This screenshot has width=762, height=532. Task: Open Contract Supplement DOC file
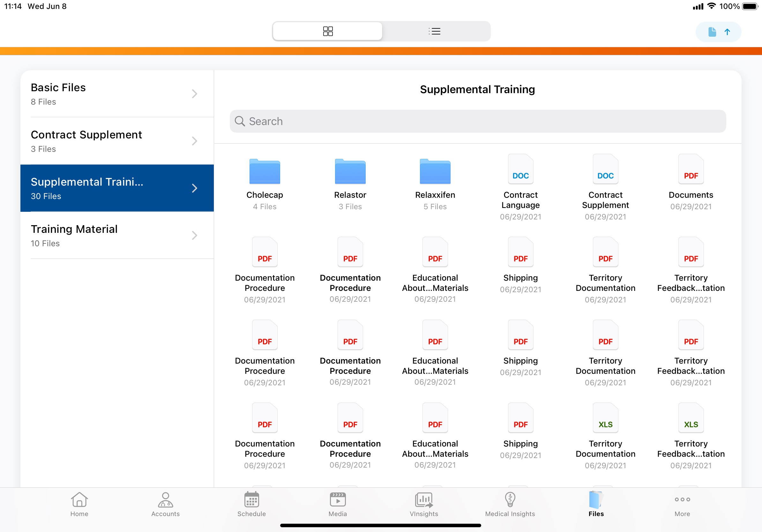coord(605,170)
